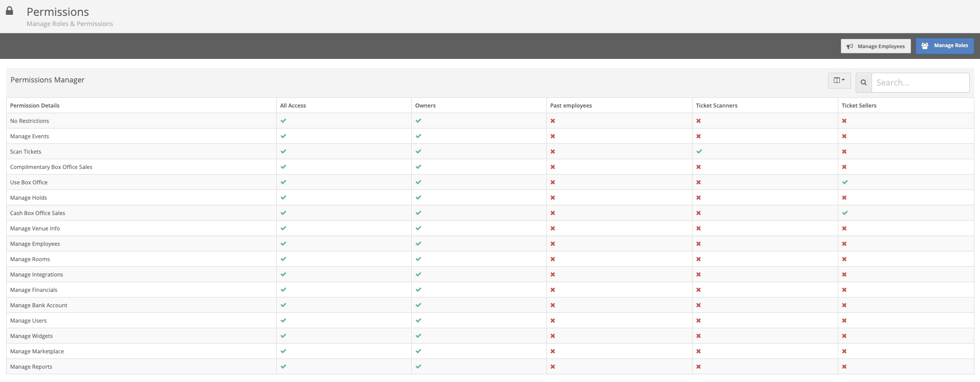Toggle No Restrictions check for Owners
This screenshot has height=382, width=980.
[x=418, y=121]
